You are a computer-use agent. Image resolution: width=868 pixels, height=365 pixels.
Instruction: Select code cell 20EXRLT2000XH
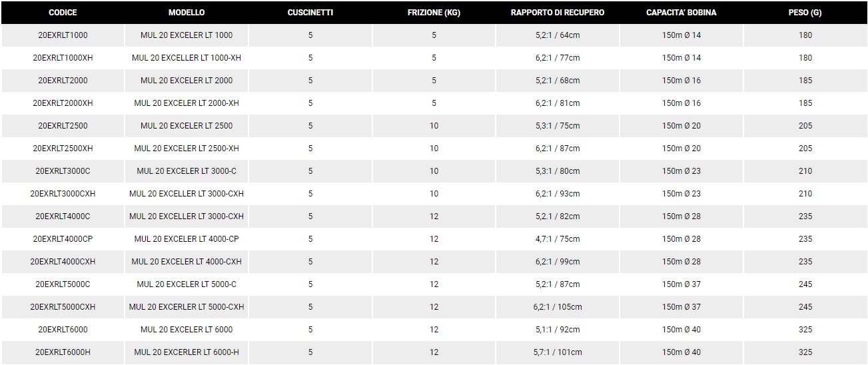(63, 103)
